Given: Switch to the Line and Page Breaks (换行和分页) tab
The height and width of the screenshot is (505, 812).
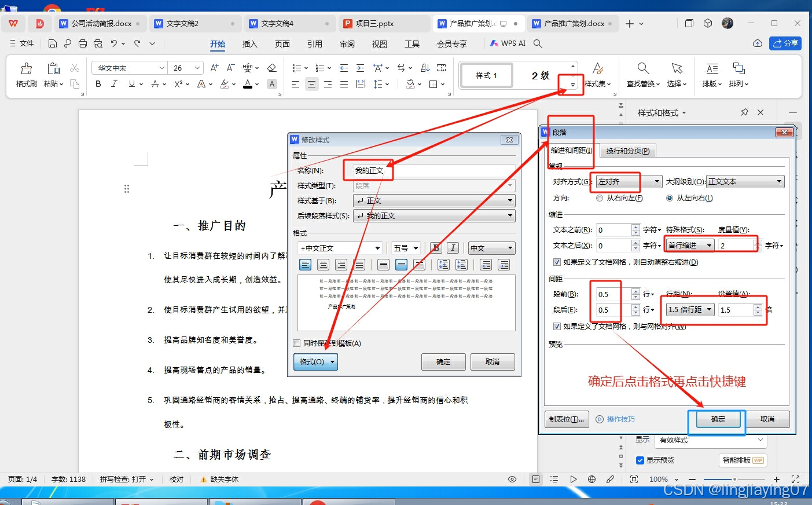Looking at the screenshot, I should 628,151.
